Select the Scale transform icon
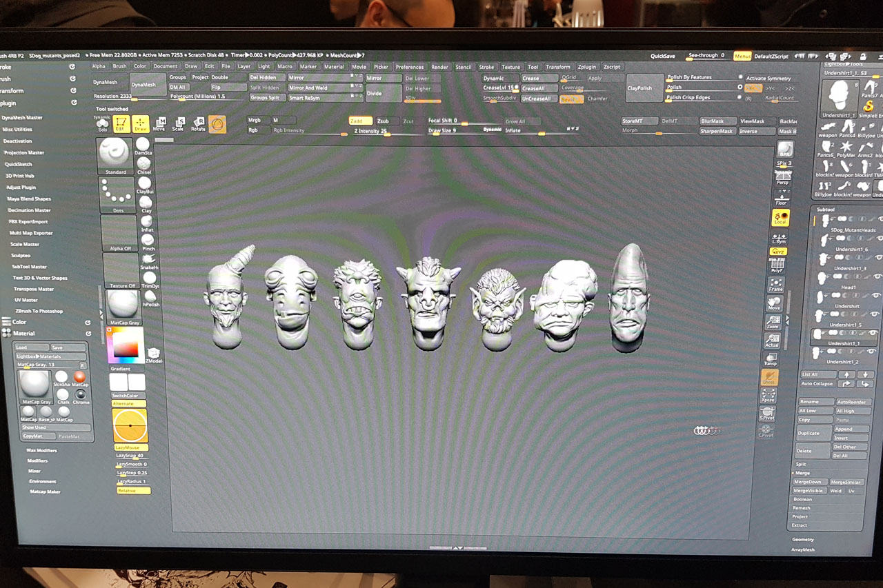 click(x=178, y=125)
